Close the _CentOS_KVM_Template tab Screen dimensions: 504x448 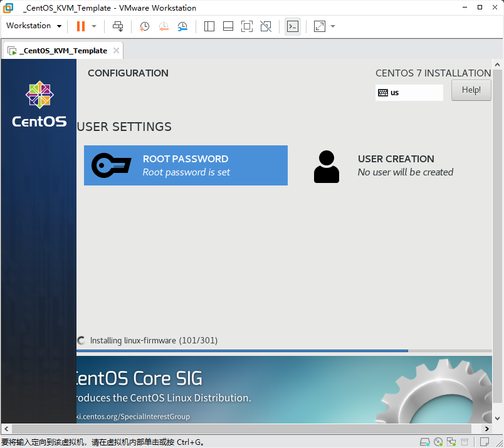click(x=117, y=51)
